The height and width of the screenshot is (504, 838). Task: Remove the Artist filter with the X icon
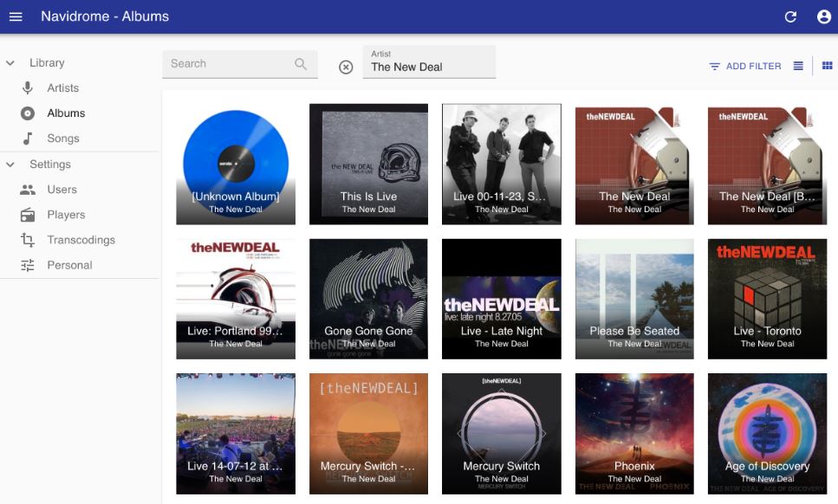click(x=346, y=67)
